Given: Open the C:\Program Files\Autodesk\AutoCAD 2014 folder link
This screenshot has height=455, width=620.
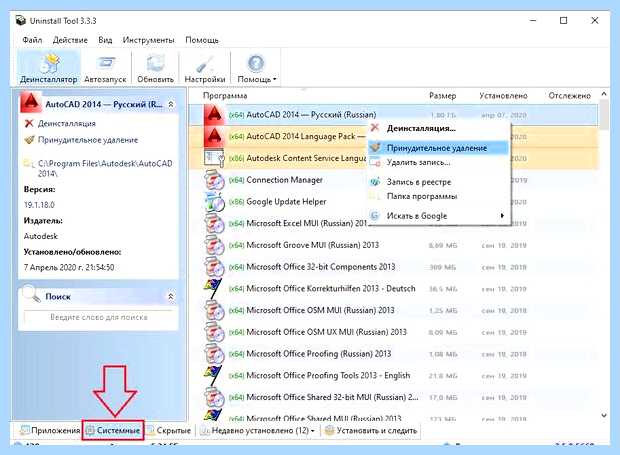Looking at the screenshot, I should tap(105, 168).
